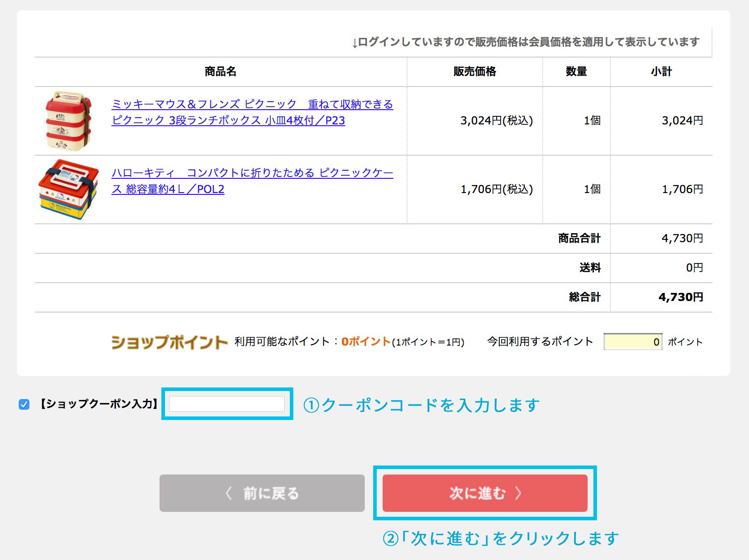Click the 商品合計 value 4,730円
The height and width of the screenshot is (560, 749).
682,238
